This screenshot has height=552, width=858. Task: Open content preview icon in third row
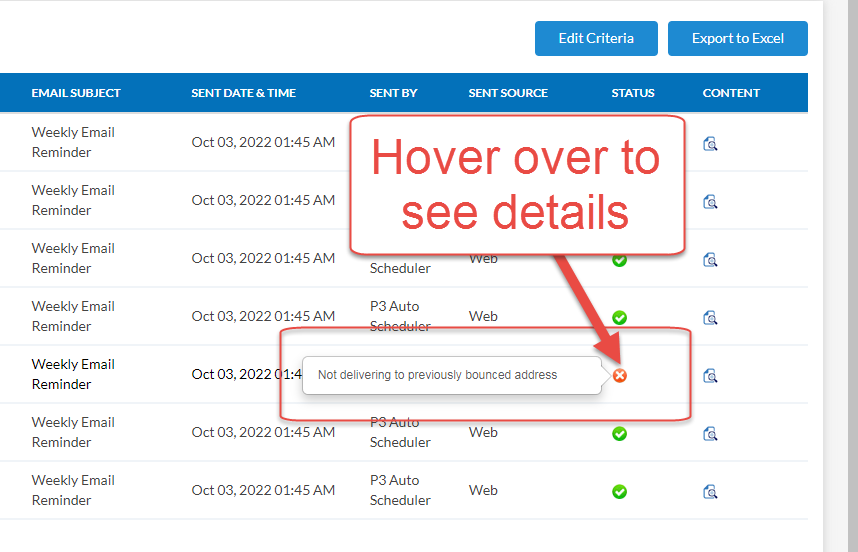click(711, 259)
